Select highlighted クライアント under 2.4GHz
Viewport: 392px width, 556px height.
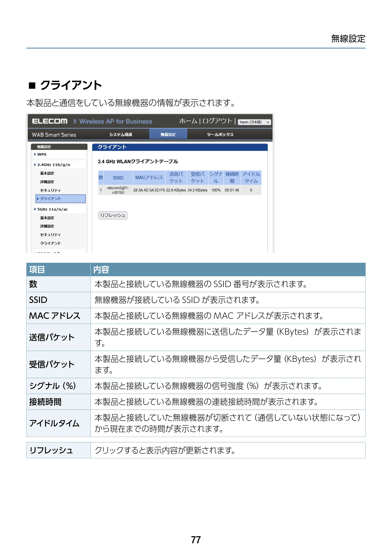61,199
